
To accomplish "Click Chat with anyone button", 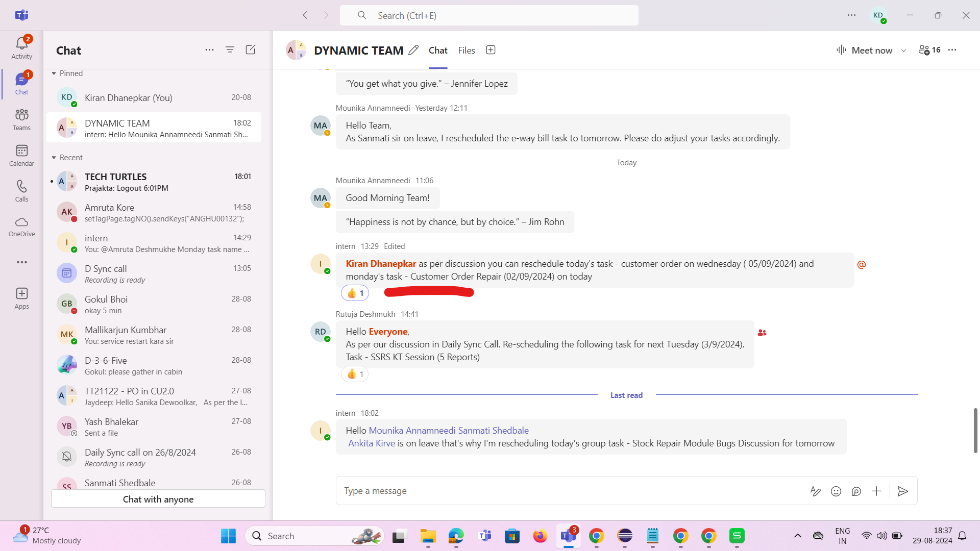I will (x=158, y=499).
